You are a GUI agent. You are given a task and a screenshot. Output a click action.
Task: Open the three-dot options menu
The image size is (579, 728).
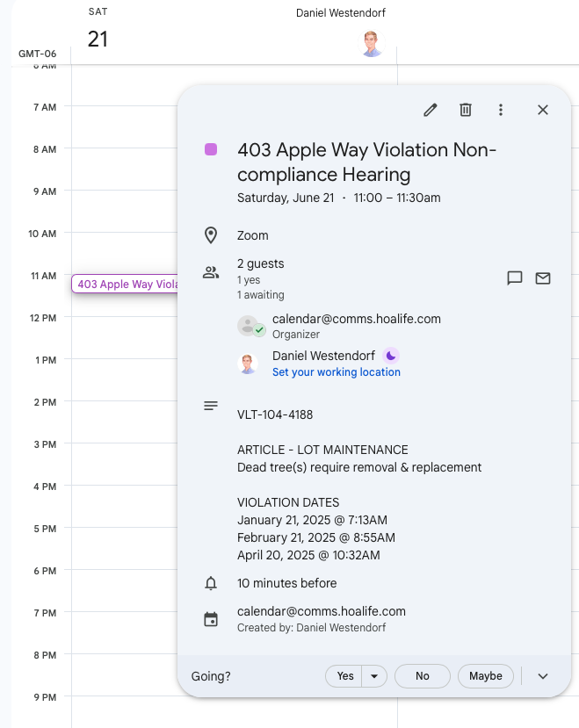(501, 110)
